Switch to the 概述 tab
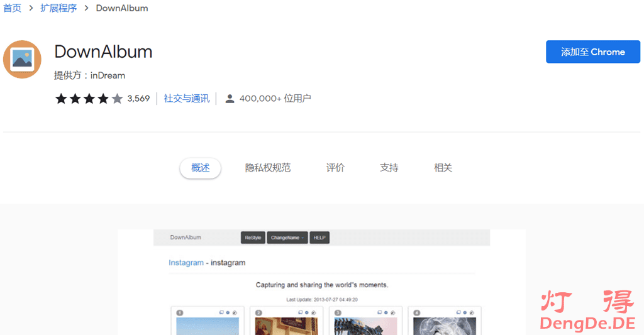The height and width of the screenshot is (335, 644). tap(200, 168)
